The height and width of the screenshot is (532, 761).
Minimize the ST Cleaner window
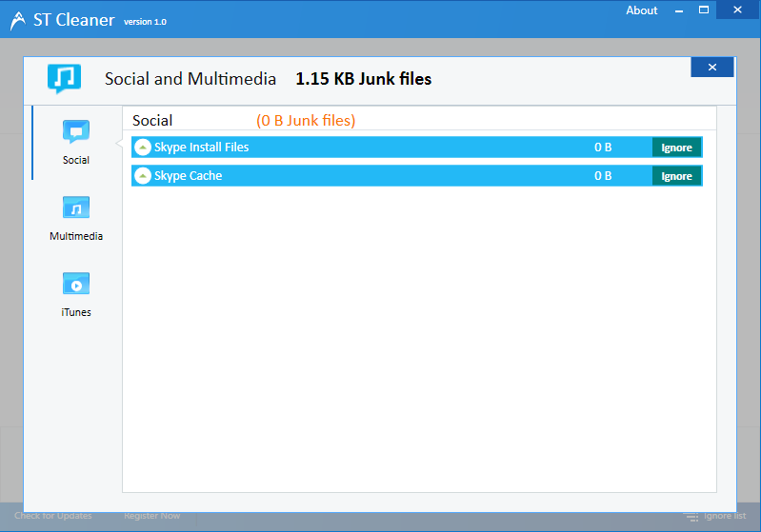click(x=678, y=10)
